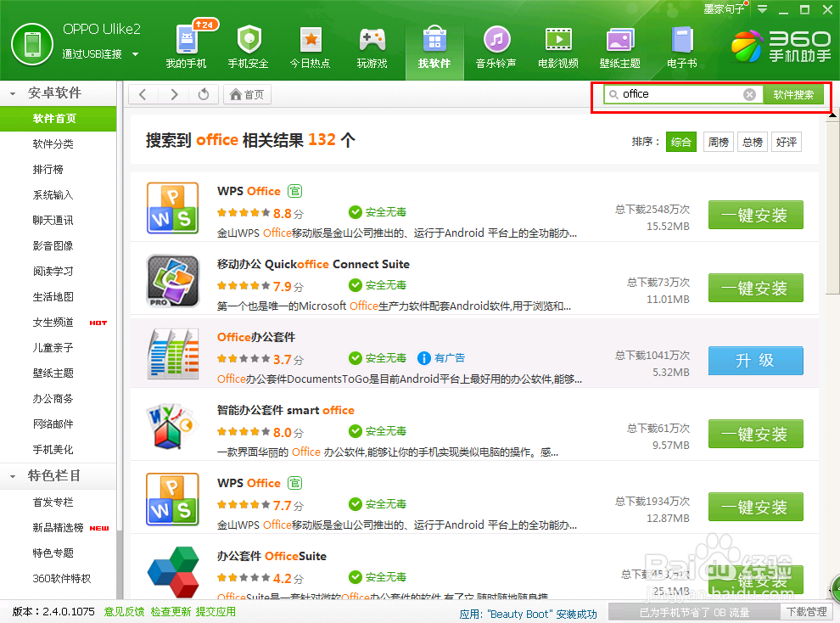Click the 软件搜索 search button
The image size is (840, 623).
click(793, 95)
